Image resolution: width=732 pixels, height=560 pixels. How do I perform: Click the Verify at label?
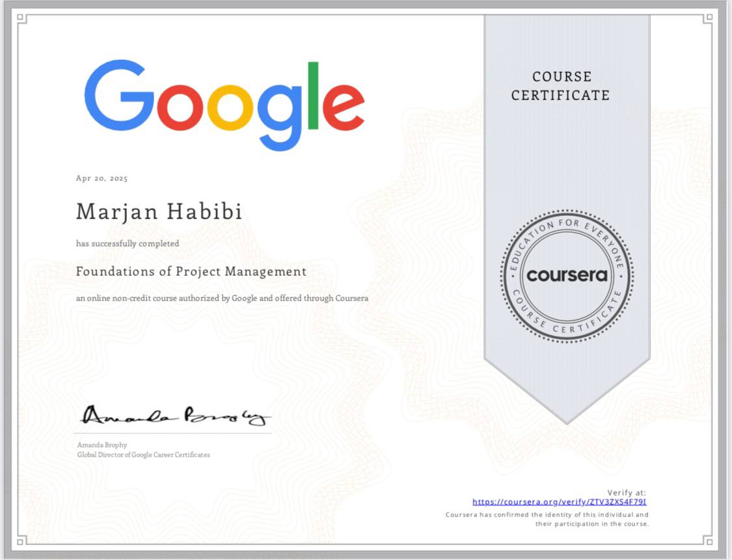pos(627,492)
